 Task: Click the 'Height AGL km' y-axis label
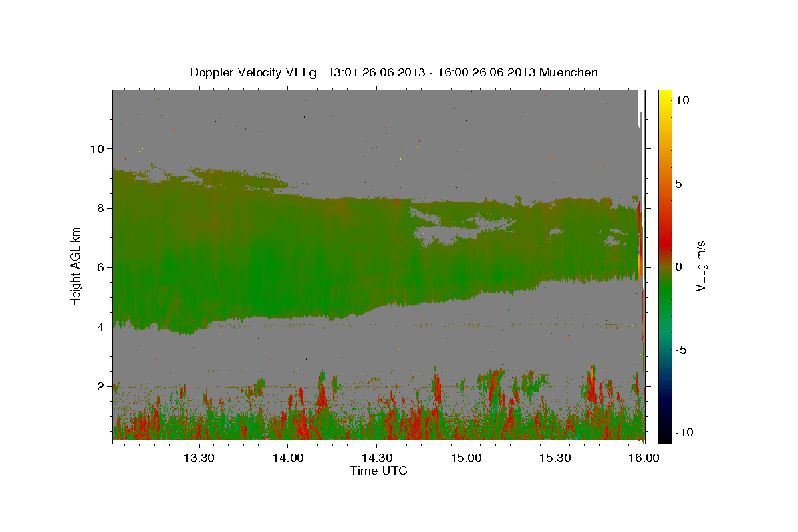coord(76,267)
